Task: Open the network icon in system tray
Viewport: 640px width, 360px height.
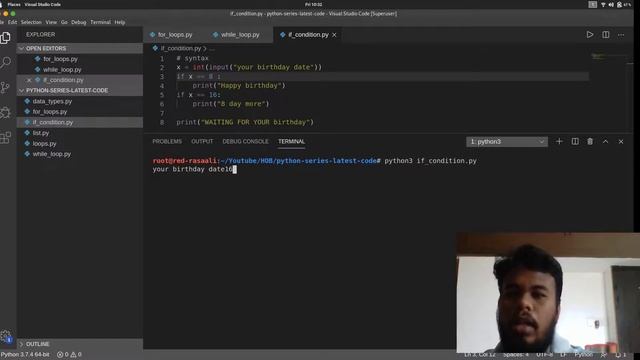Action: [603, 4]
